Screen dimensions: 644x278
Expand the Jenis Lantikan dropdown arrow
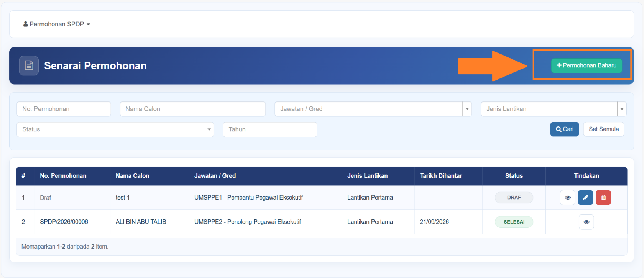tap(622, 109)
